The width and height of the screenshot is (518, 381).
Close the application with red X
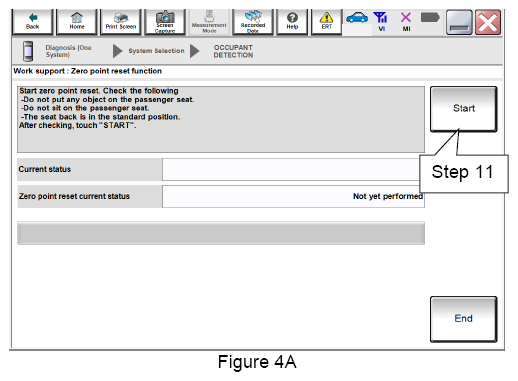(x=488, y=23)
